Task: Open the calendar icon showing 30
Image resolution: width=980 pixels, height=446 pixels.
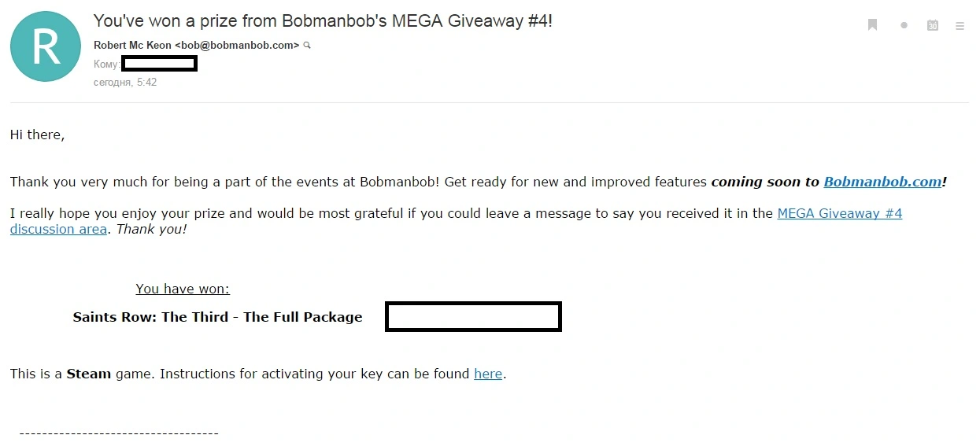Action: (932, 25)
